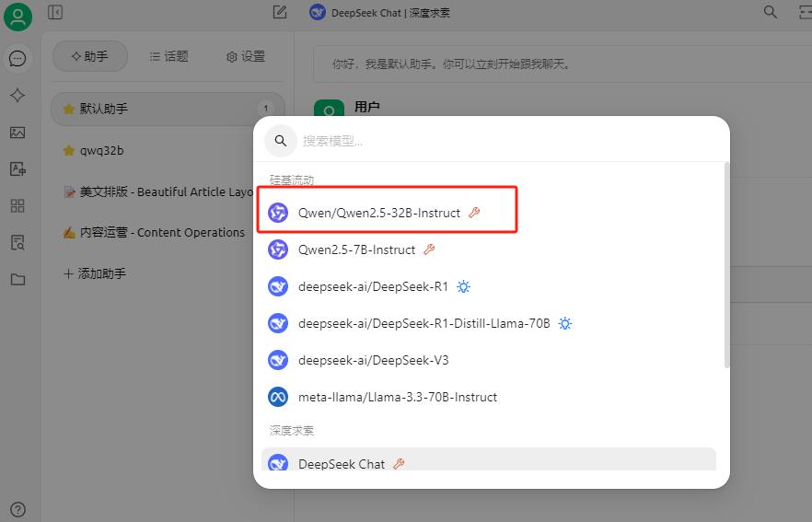This screenshot has height=522, width=812.
Task: Open the image painting sidebar icon
Action: [17, 133]
